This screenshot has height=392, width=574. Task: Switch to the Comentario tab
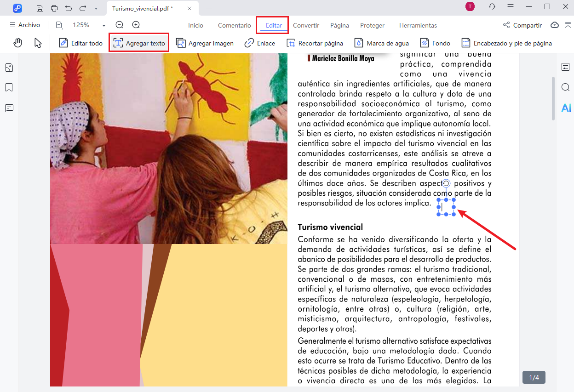(x=235, y=25)
